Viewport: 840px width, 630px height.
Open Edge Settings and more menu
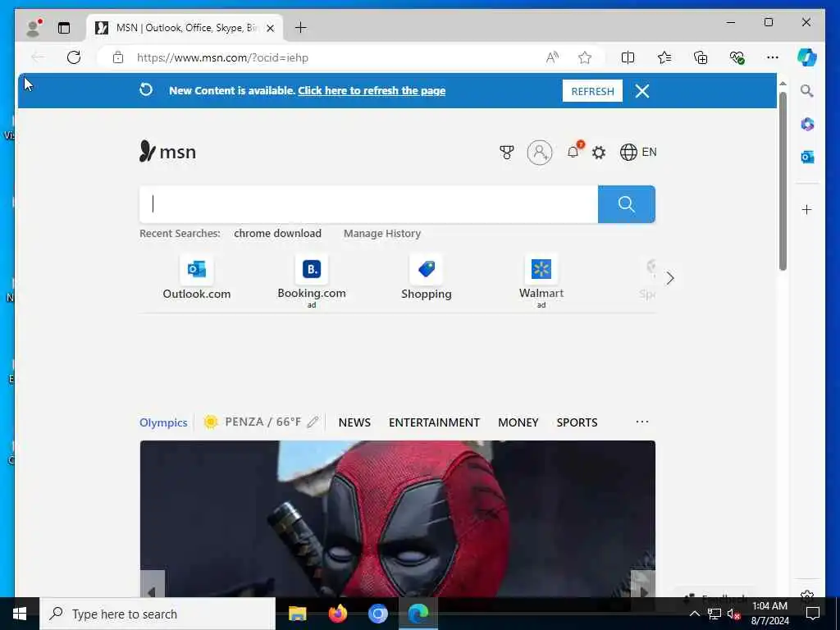[x=773, y=57]
